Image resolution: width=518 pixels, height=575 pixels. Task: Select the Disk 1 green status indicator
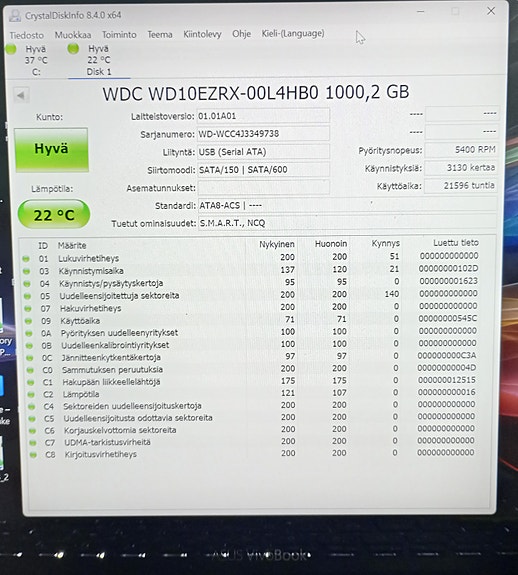coord(73,48)
